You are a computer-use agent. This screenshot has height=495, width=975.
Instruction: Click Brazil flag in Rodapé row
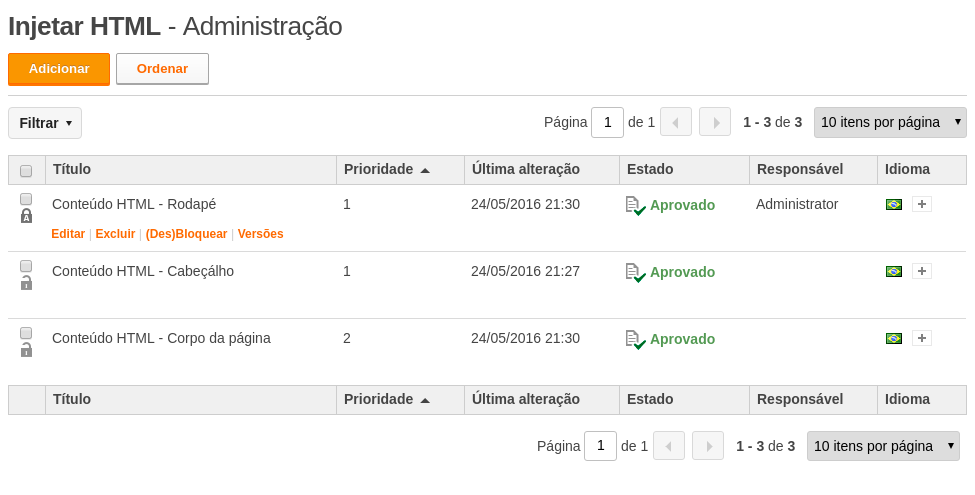[x=894, y=205]
